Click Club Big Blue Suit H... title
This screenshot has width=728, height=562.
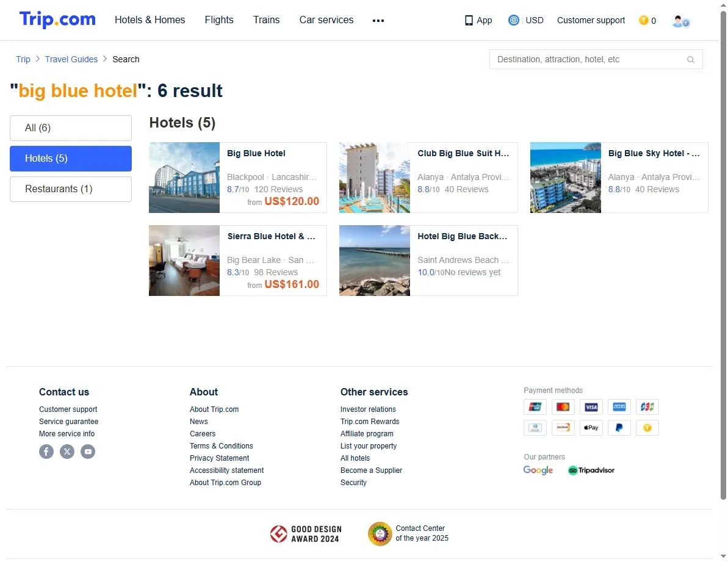click(x=463, y=154)
